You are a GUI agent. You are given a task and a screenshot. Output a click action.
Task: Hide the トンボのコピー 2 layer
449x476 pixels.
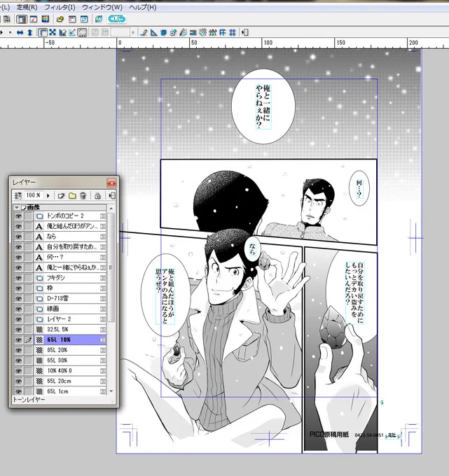18,216
